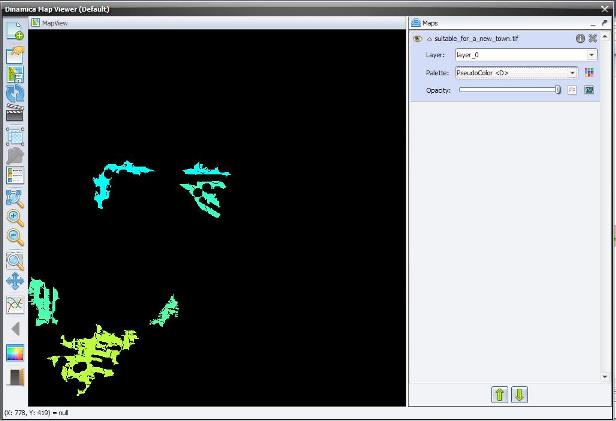Collapse the suitable_for_a_new_town.tif layer triangle
Image resolution: width=616 pixels, height=421 pixels.
pyautogui.click(x=428, y=38)
